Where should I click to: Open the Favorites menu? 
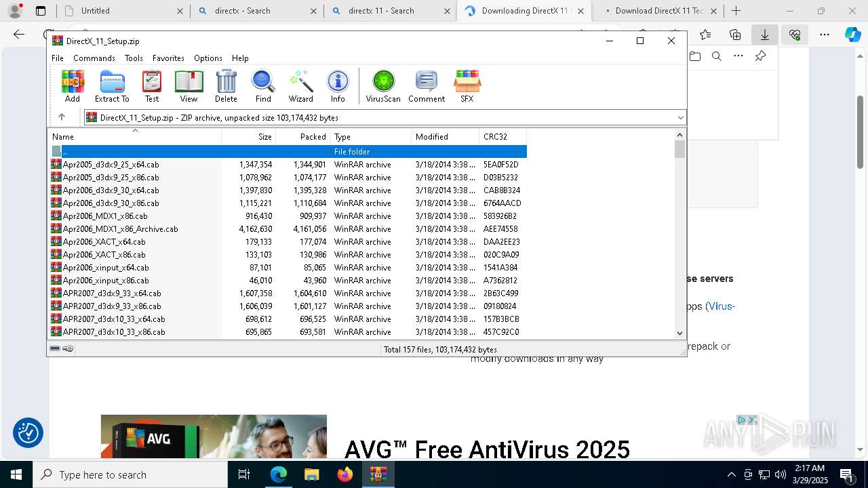[168, 58]
